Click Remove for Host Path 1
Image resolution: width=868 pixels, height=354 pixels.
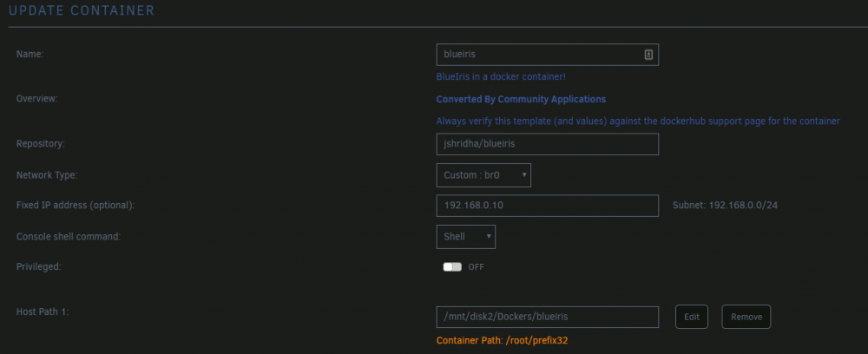pyautogui.click(x=746, y=317)
